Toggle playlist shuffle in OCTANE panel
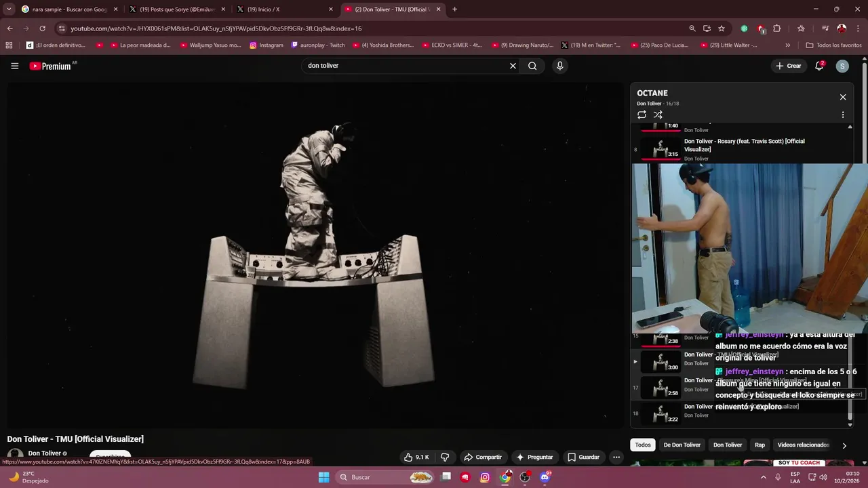 [x=658, y=115]
